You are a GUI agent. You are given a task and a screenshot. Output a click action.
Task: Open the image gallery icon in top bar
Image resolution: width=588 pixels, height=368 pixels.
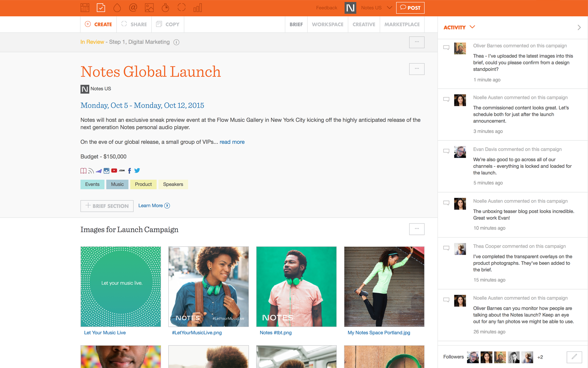point(149,7)
